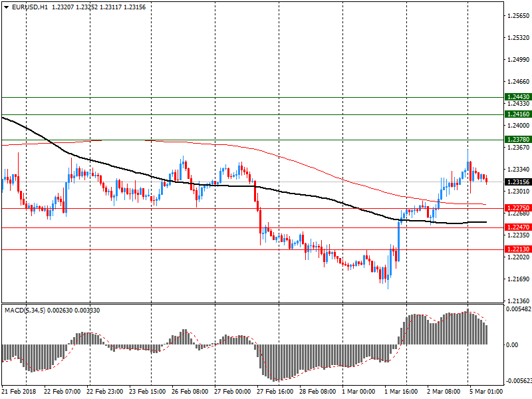Click the 26 Feb 08:00 time label
The height and width of the screenshot is (399, 532).
(x=190, y=392)
